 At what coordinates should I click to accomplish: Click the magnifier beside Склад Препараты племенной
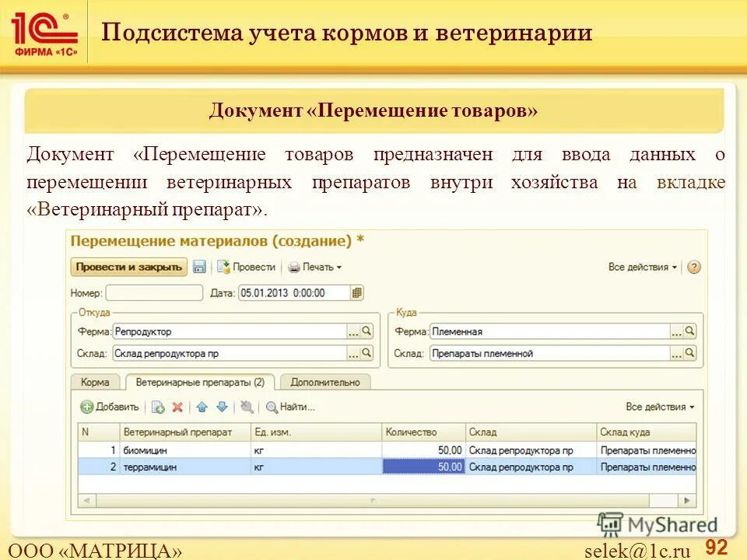(x=690, y=354)
